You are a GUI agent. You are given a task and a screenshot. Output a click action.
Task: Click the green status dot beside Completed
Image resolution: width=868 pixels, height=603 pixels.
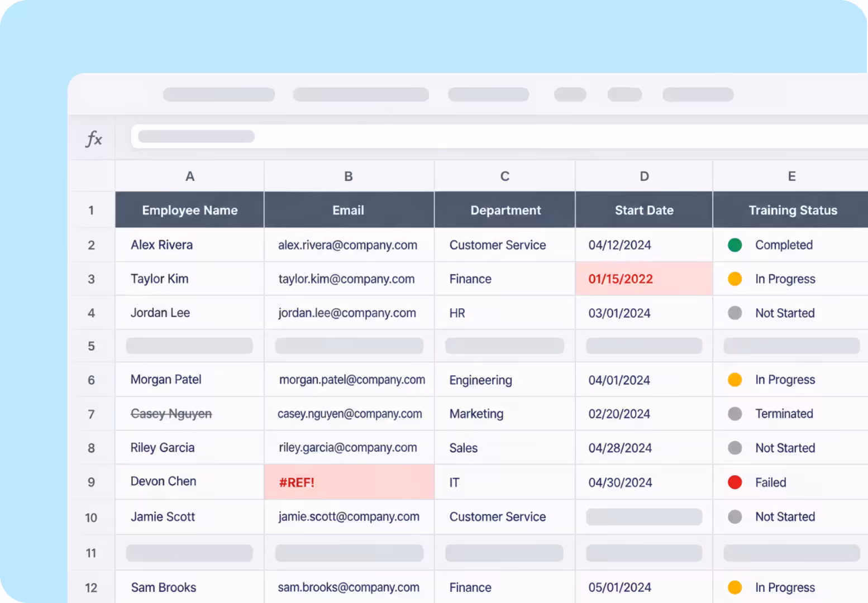[x=735, y=245]
